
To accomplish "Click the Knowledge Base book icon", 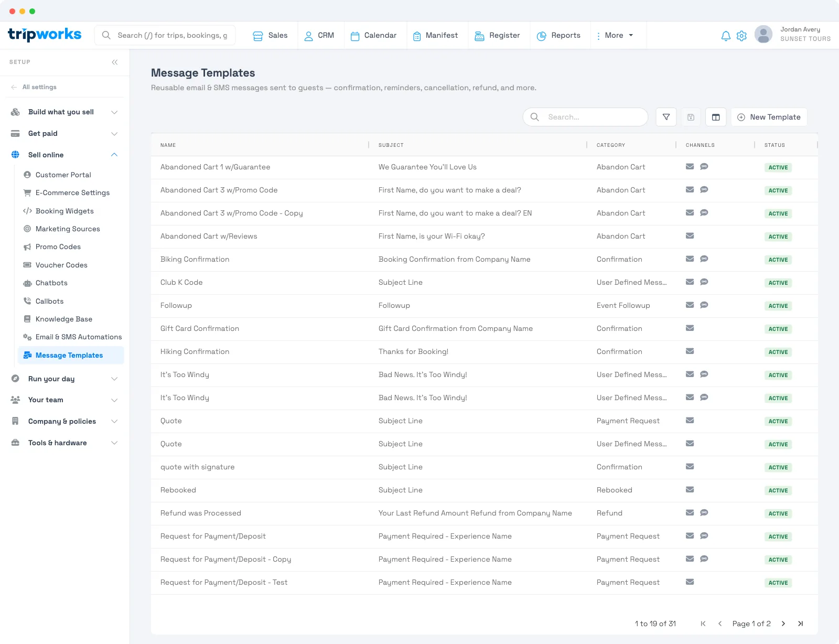I will pos(27,319).
